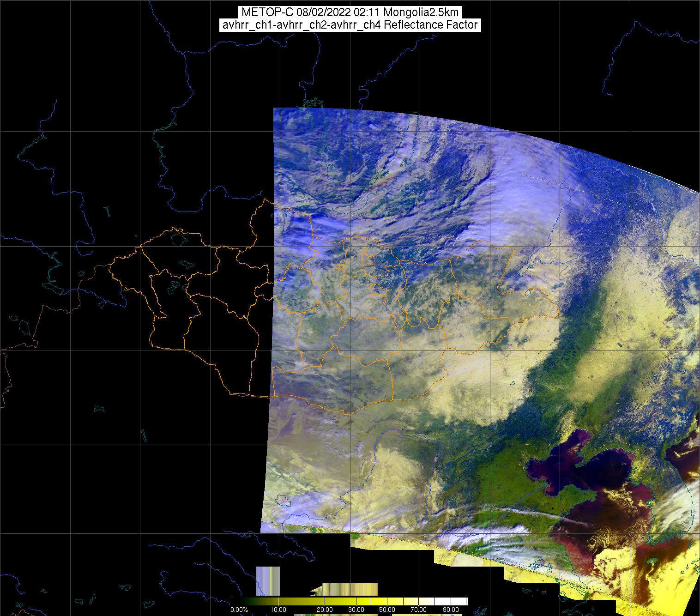Viewport: 700px width, 616px height.
Task: Click the '30.00' scale label
Action: tap(356, 610)
